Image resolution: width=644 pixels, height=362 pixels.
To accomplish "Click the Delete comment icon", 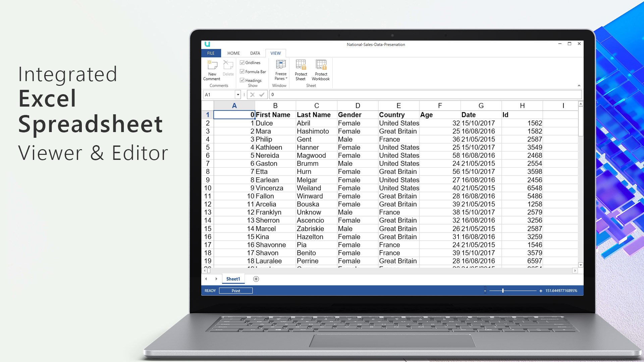I will pyautogui.click(x=228, y=65).
